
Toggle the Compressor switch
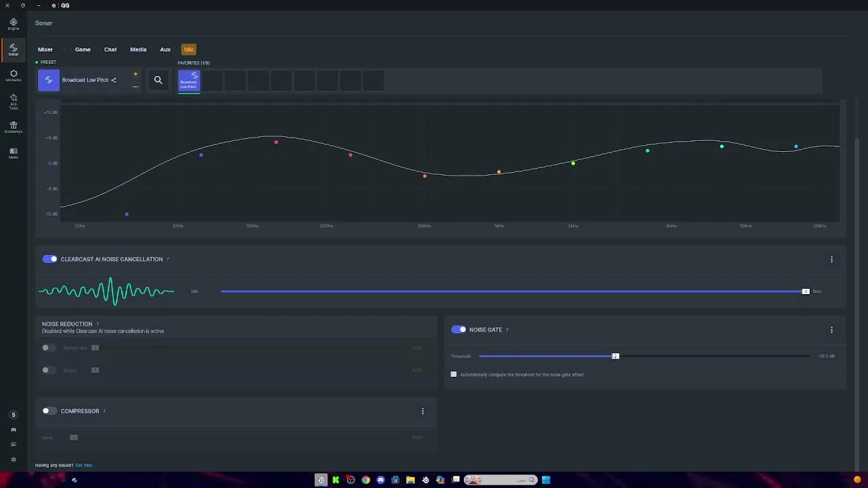50,411
